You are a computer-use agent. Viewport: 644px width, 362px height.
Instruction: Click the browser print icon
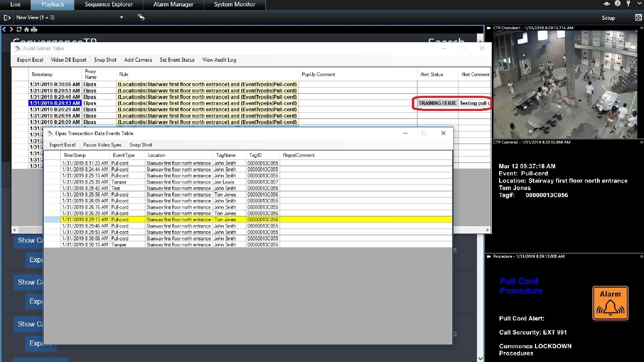pos(34,29)
